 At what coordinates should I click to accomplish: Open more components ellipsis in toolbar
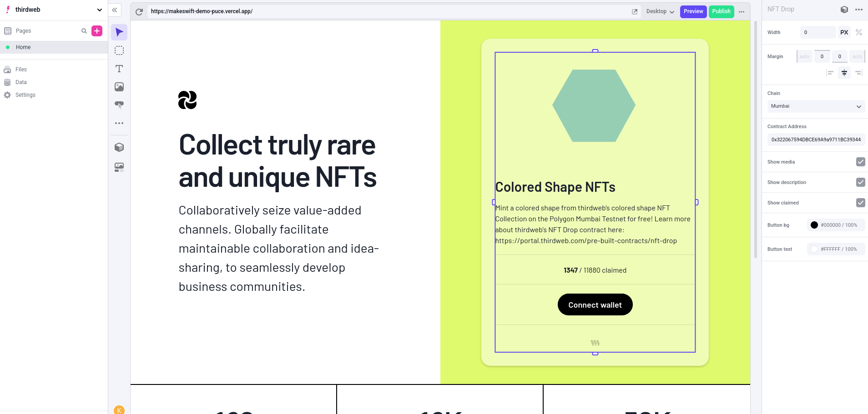point(119,123)
